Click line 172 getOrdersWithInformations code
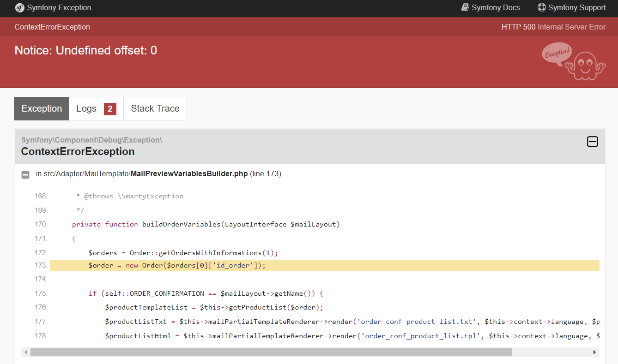Viewport: 618px width, 364px height. pyautogui.click(x=183, y=253)
